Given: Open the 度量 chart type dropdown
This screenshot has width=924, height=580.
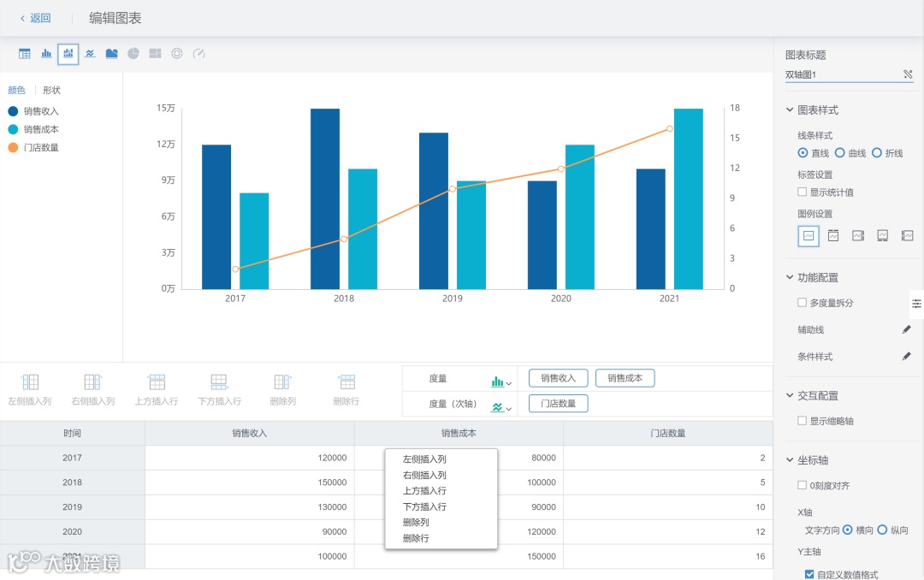Looking at the screenshot, I should point(501,382).
